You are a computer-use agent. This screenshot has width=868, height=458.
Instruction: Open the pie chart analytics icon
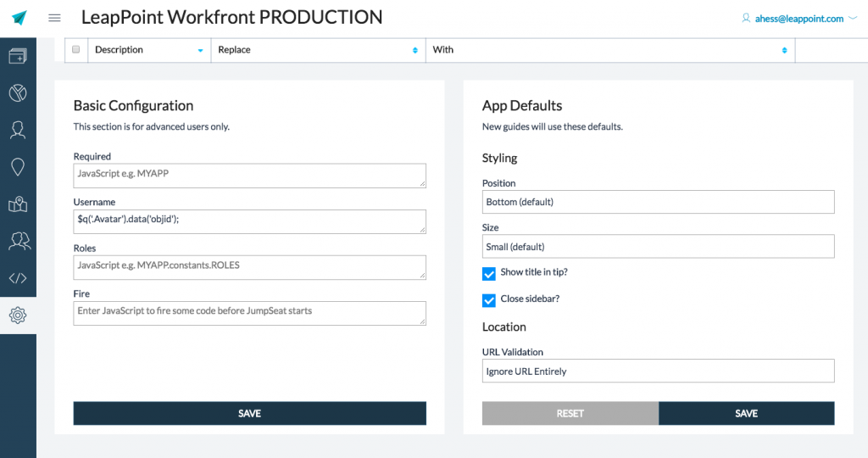pos(18,93)
